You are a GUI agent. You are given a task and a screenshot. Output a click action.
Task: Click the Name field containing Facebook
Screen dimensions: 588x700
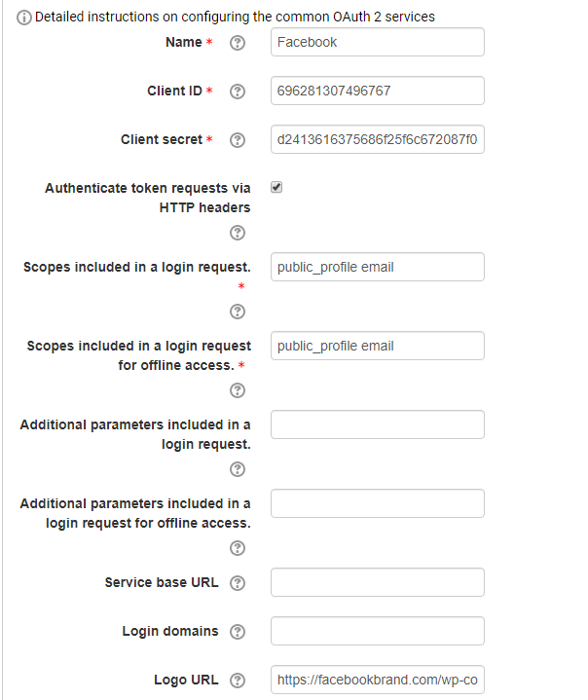point(377,42)
